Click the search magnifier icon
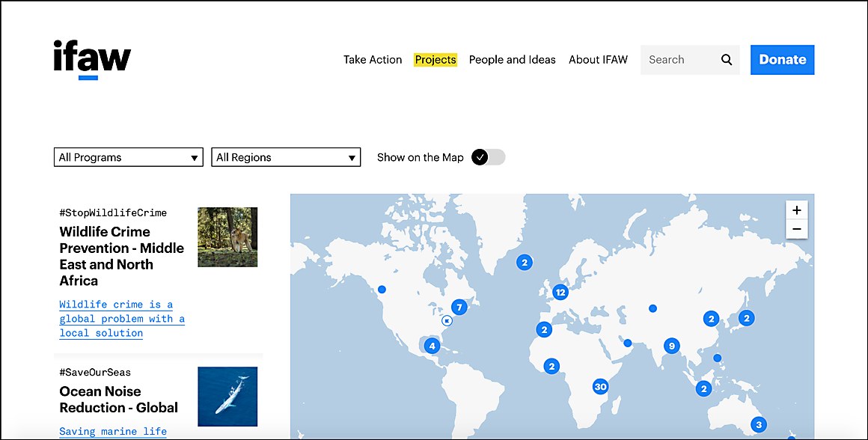The image size is (868, 440). point(727,60)
